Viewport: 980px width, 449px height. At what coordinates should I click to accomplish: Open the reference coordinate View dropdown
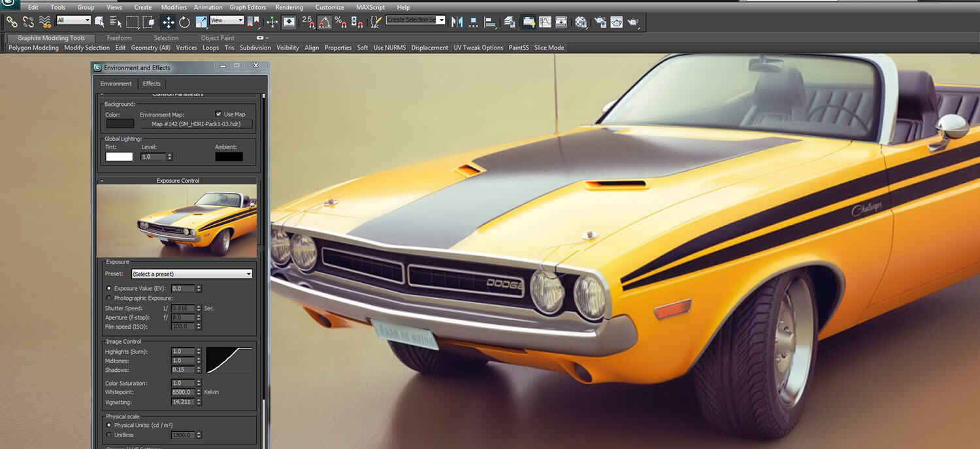click(227, 21)
